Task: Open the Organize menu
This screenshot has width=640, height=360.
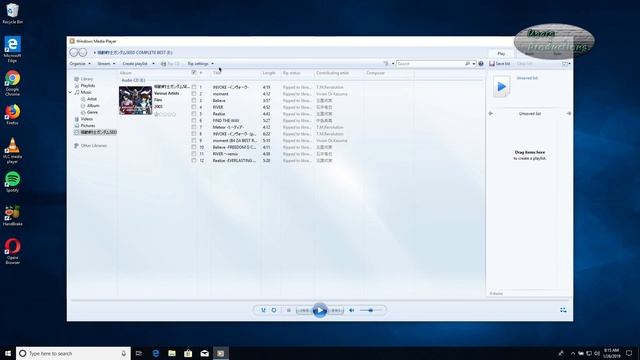Action: pyautogui.click(x=80, y=64)
